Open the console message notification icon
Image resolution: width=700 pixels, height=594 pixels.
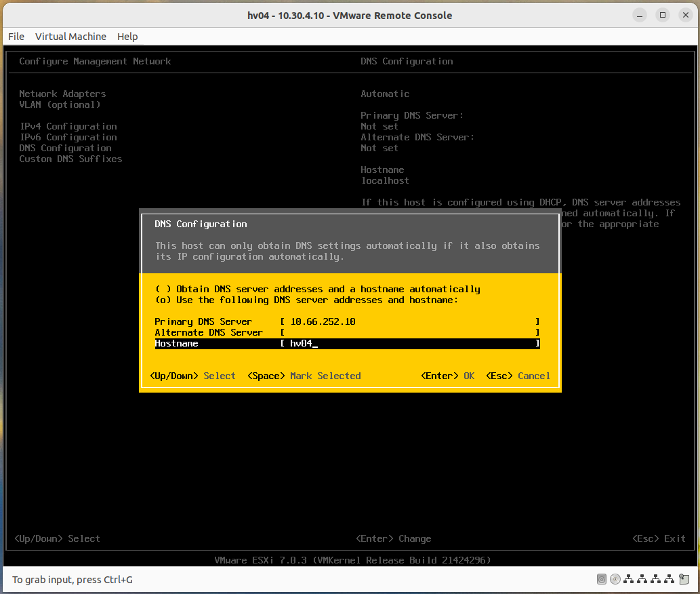pos(684,579)
